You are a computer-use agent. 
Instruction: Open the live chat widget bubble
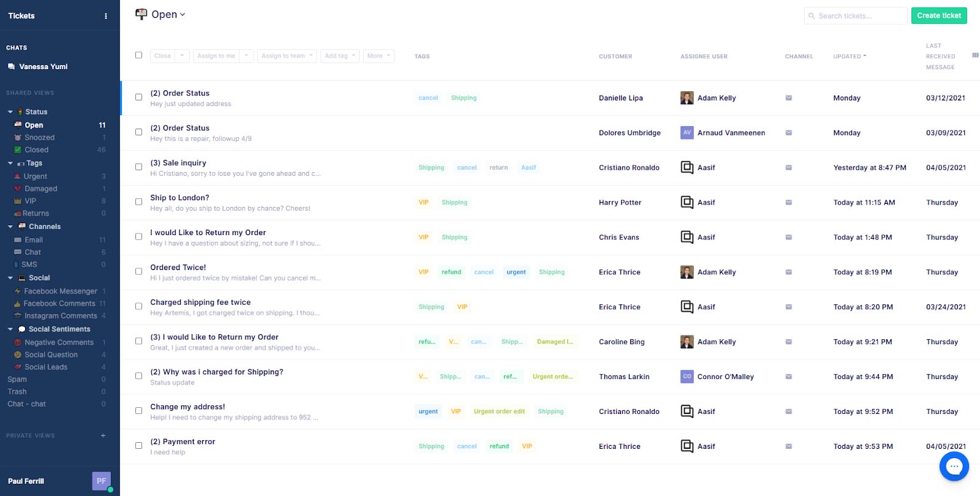point(954,467)
